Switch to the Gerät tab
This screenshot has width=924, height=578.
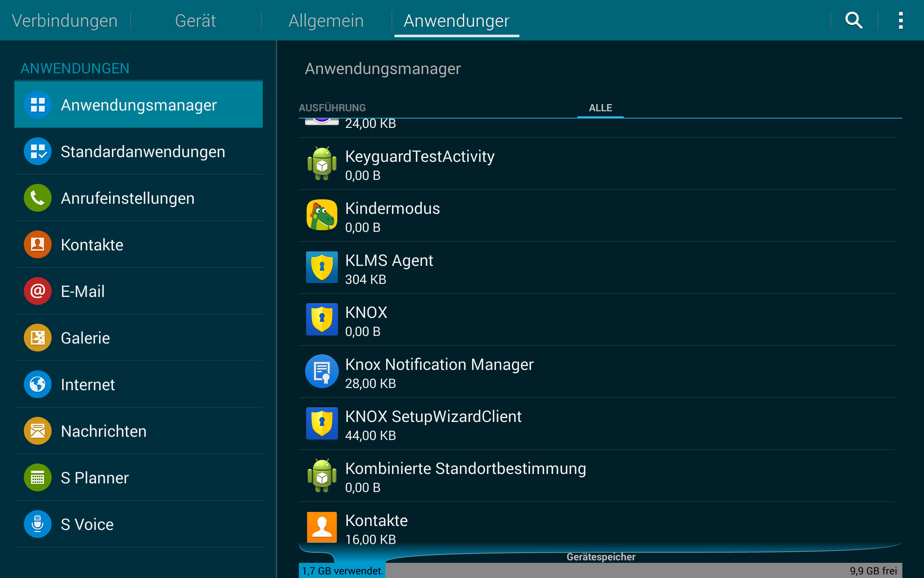click(196, 20)
